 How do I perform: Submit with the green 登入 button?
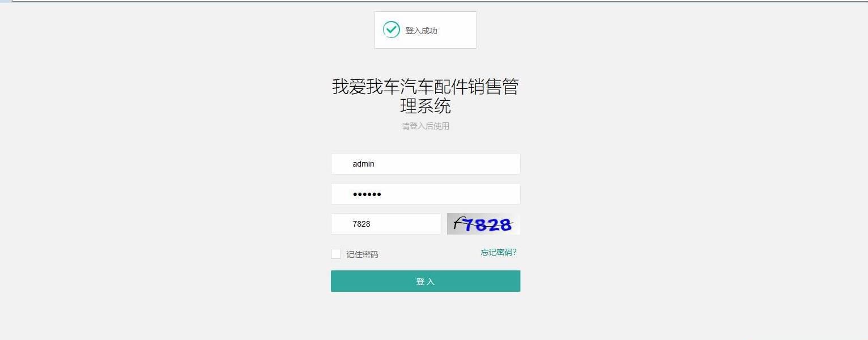click(x=426, y=281)
